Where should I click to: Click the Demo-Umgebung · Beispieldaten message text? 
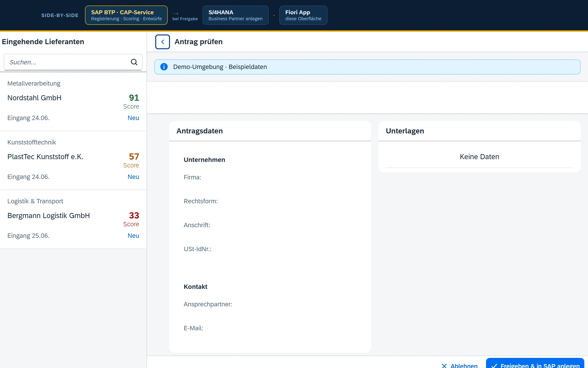tap(220, 67)
